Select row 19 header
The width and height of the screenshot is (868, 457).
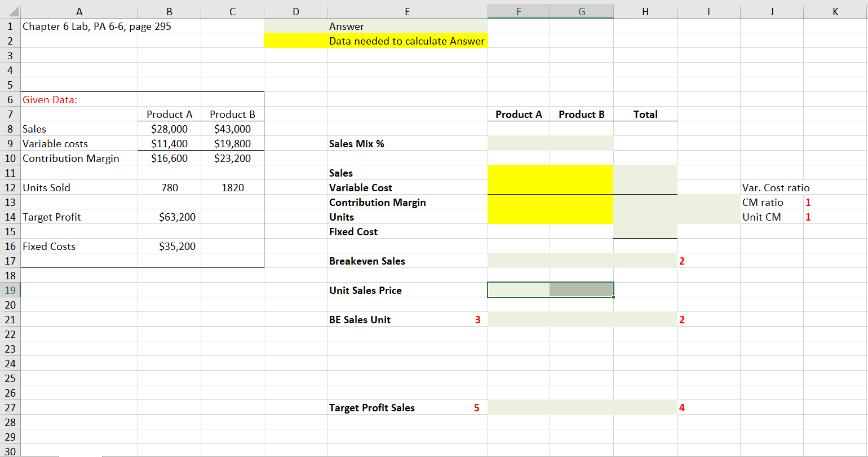tap(10, 290)
